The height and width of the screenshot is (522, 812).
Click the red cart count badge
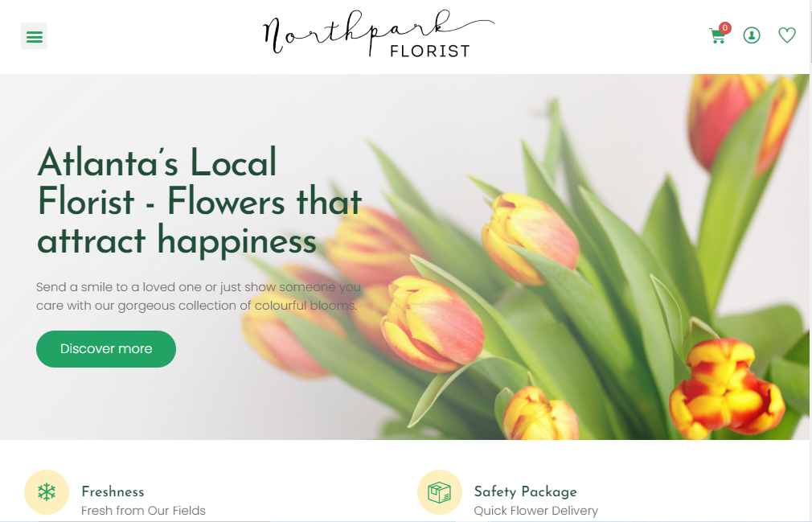click(x=725, y=28)
